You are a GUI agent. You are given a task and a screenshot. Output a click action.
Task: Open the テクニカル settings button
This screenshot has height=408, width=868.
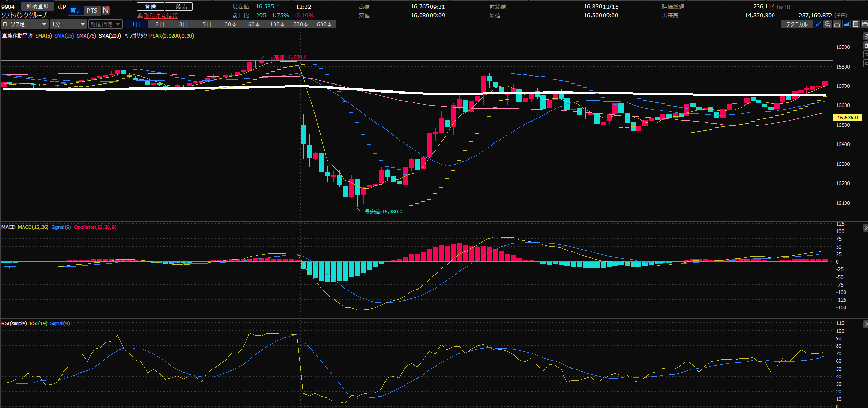click(x=797, y=24)
